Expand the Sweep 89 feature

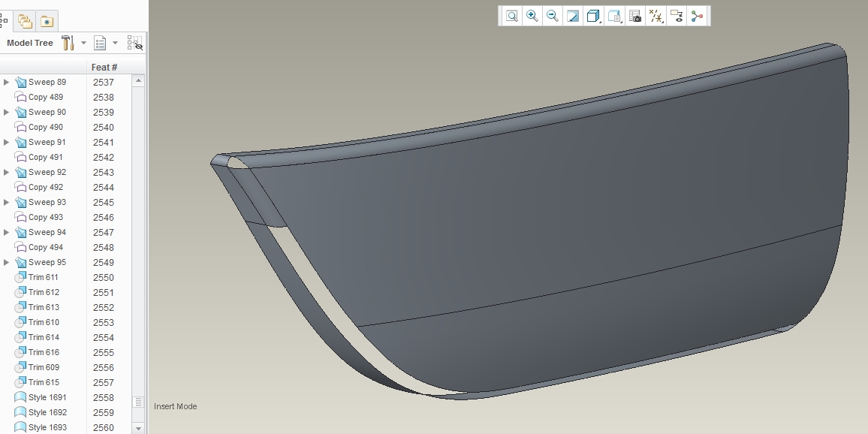click(6, 82)
